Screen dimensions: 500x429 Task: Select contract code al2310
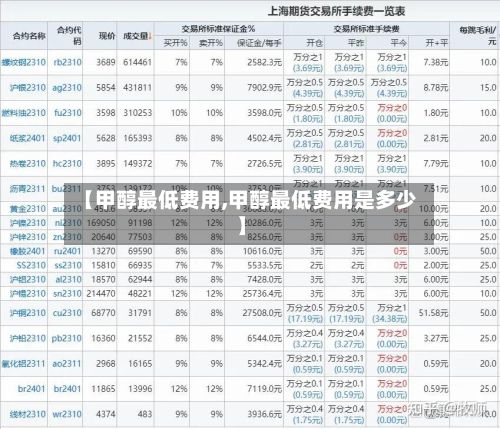(68, 279)
